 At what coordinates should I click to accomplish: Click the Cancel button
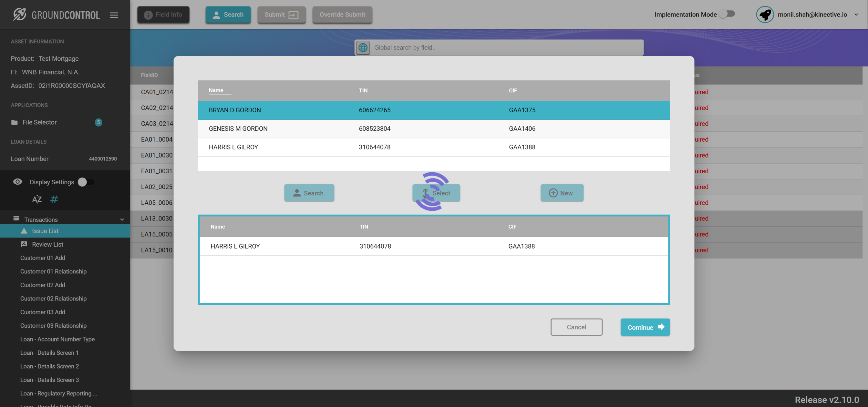(576, 327)
